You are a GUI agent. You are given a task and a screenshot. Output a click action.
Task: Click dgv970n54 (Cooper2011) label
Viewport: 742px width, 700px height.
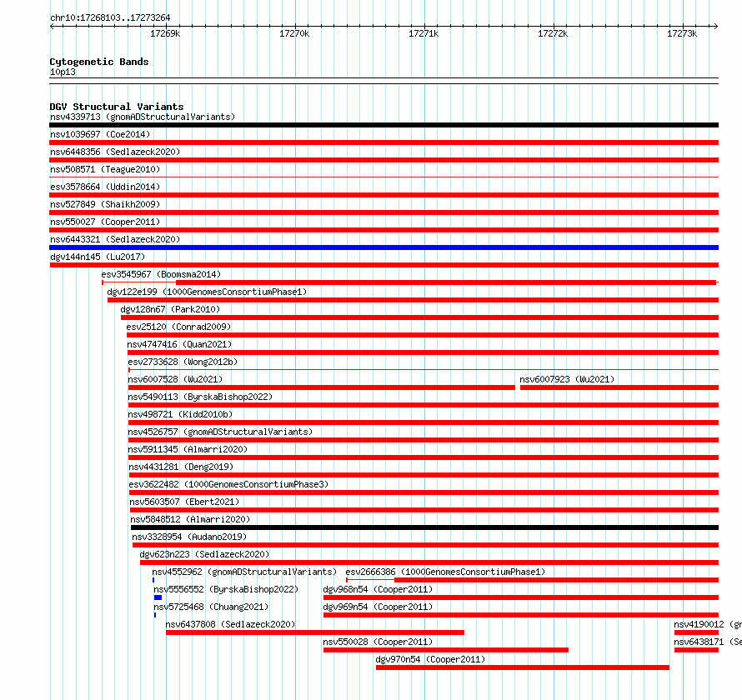430,659
